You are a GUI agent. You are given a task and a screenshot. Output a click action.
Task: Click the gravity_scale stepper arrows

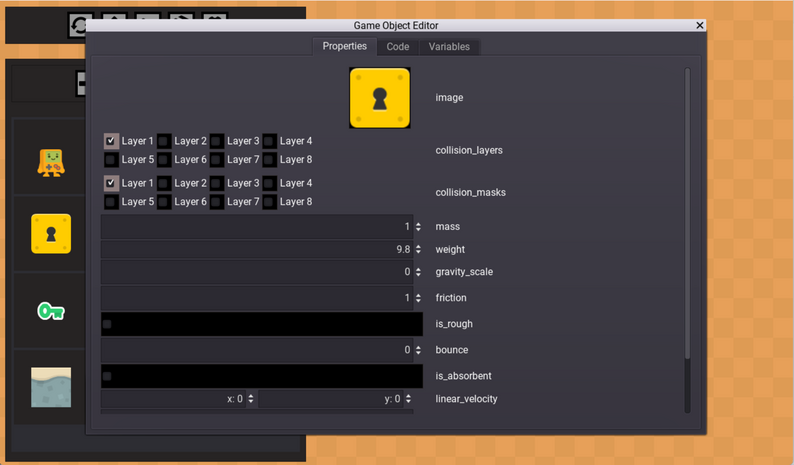pos(418,272)
